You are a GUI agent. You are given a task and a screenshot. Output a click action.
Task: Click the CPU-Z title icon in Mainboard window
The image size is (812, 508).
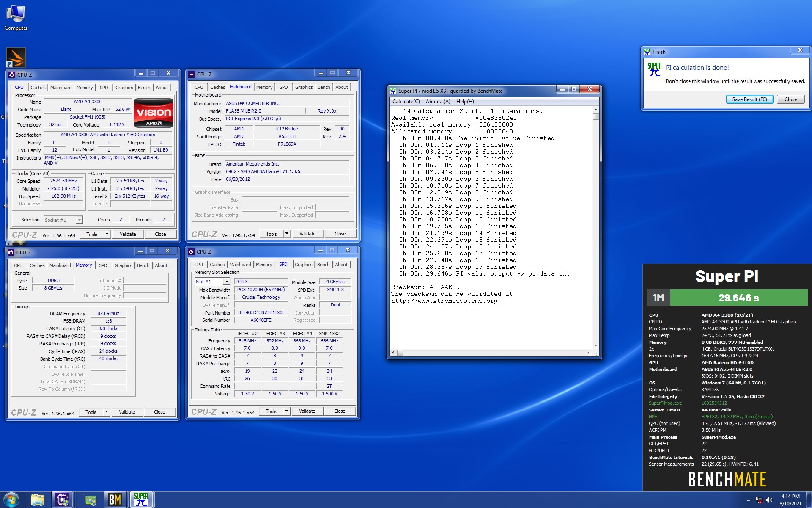pyautogui.click(x=192, y=74)
